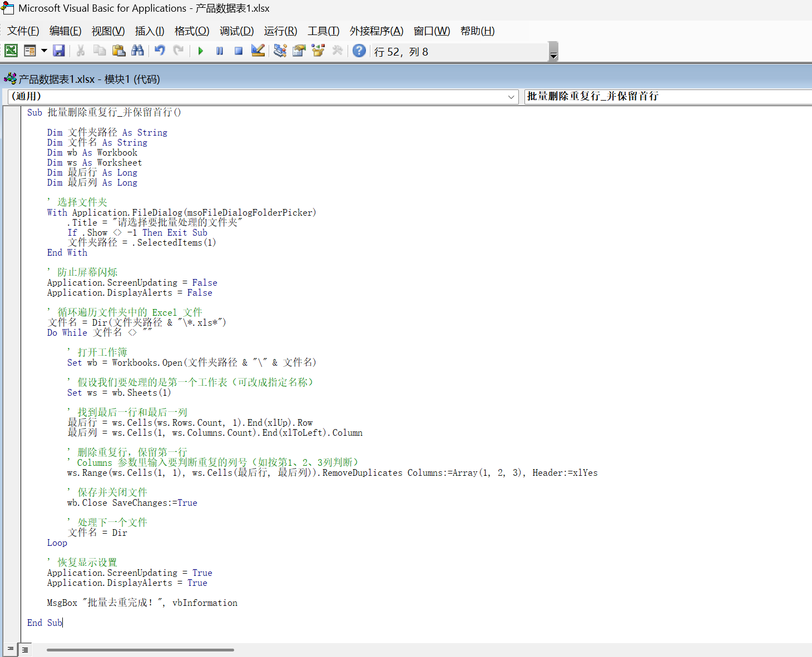Run the macro with the green play button
The height and width of the screenshot is (657, 812).
[201, 51]
